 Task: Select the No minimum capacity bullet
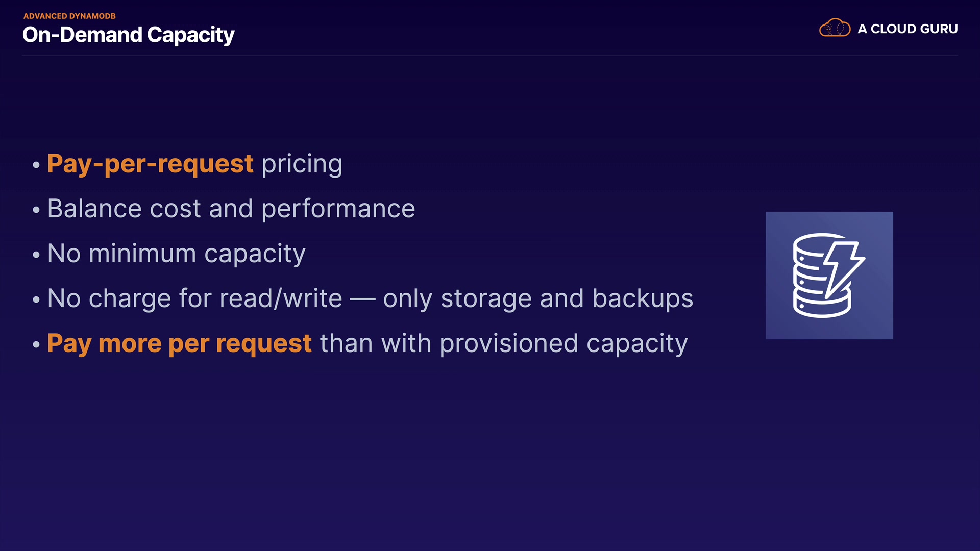click(176, 254)
